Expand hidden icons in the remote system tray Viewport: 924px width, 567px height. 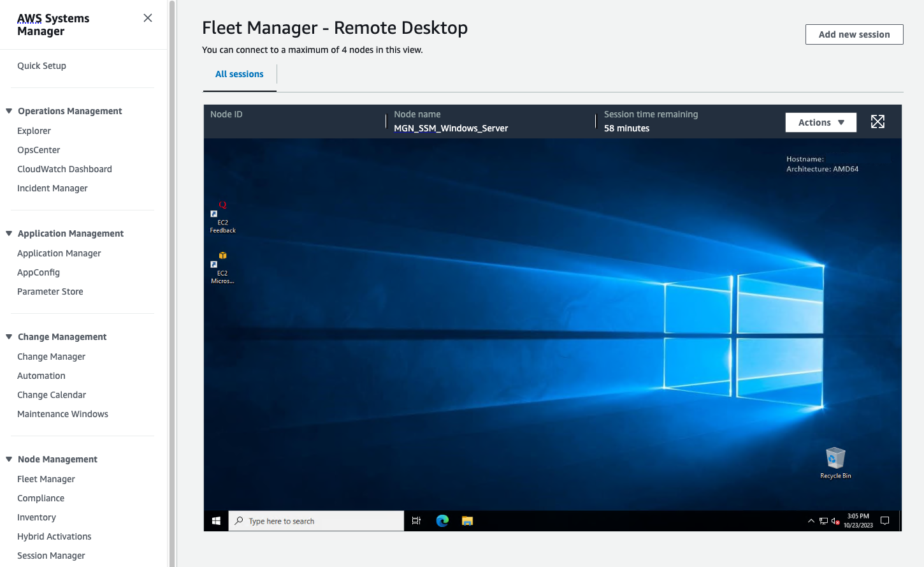click(x=811, y=521)
